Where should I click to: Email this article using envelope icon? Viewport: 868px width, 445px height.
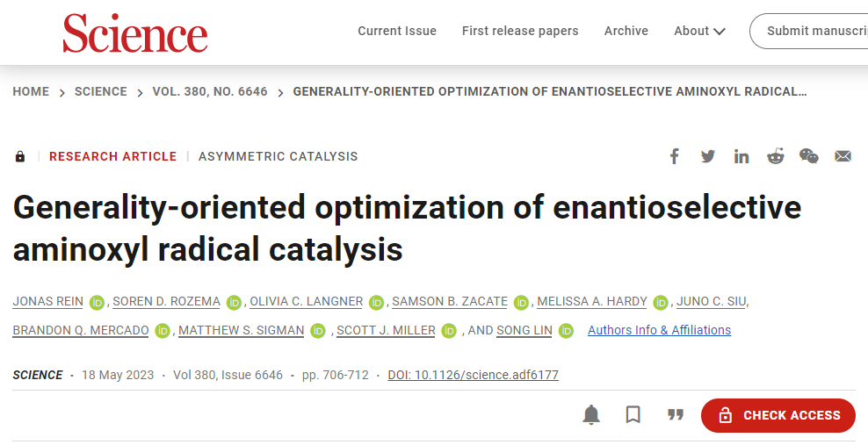coord(843,156)
